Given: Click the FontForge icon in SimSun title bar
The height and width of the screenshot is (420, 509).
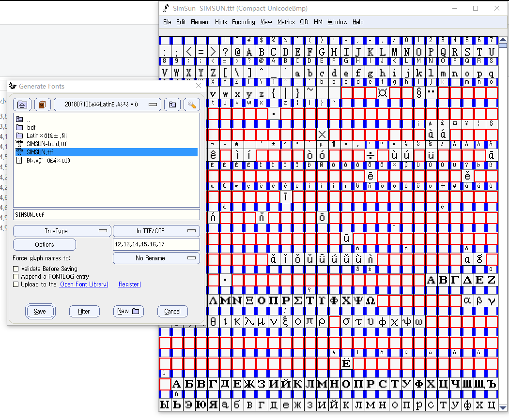Looking at the screenshot, I should click(166, 8).
